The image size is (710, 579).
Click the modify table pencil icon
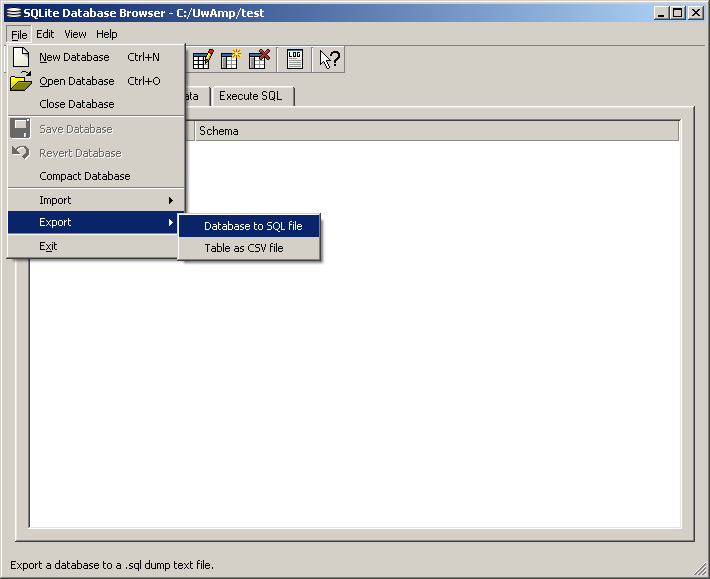tap(202, 59)
